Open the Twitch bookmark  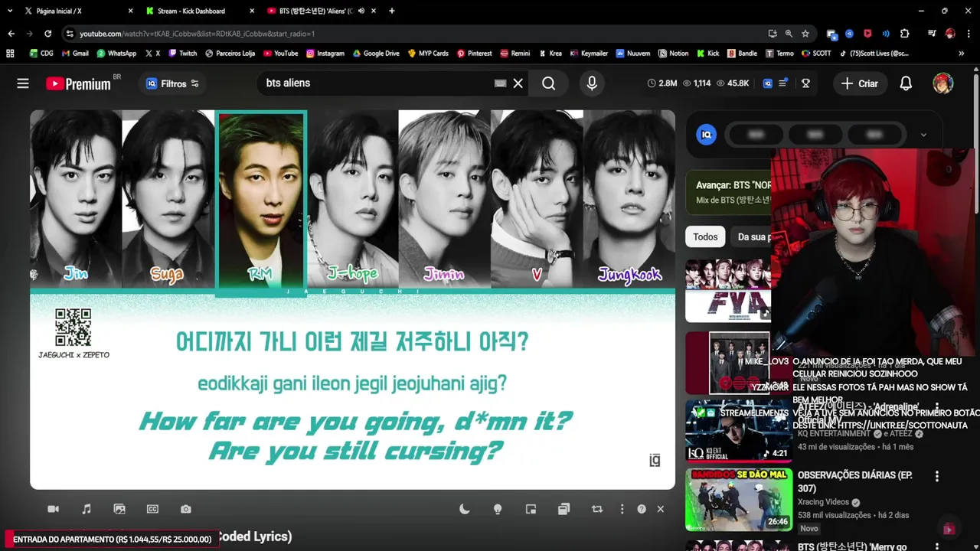pos(182,54)
